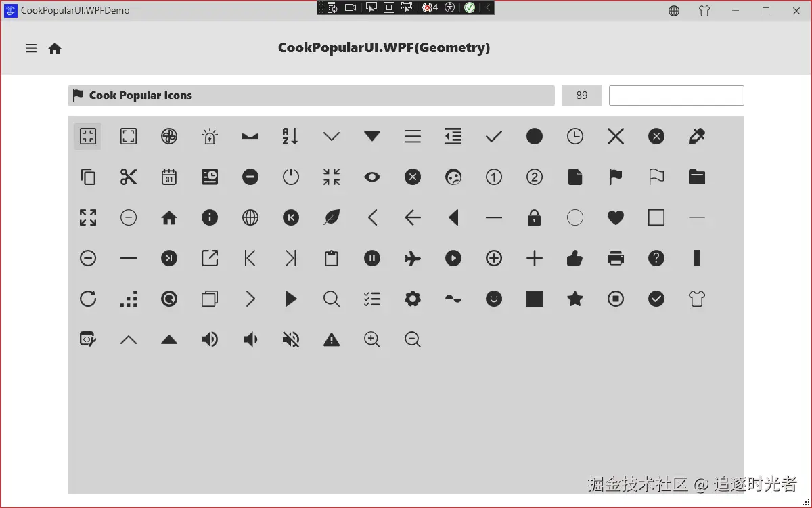Open the hamburger menu in the header bar

pos(31,48)
